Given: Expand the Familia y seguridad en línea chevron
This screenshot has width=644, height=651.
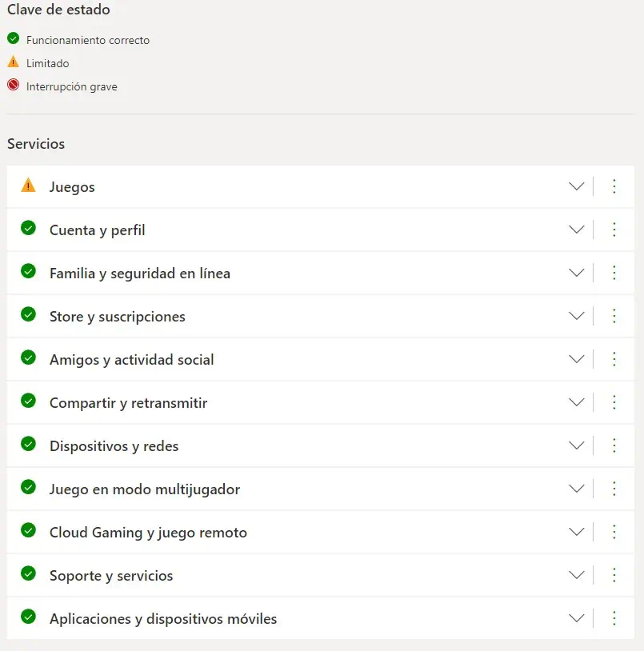Looking at the screenshot, I should 576,273.
